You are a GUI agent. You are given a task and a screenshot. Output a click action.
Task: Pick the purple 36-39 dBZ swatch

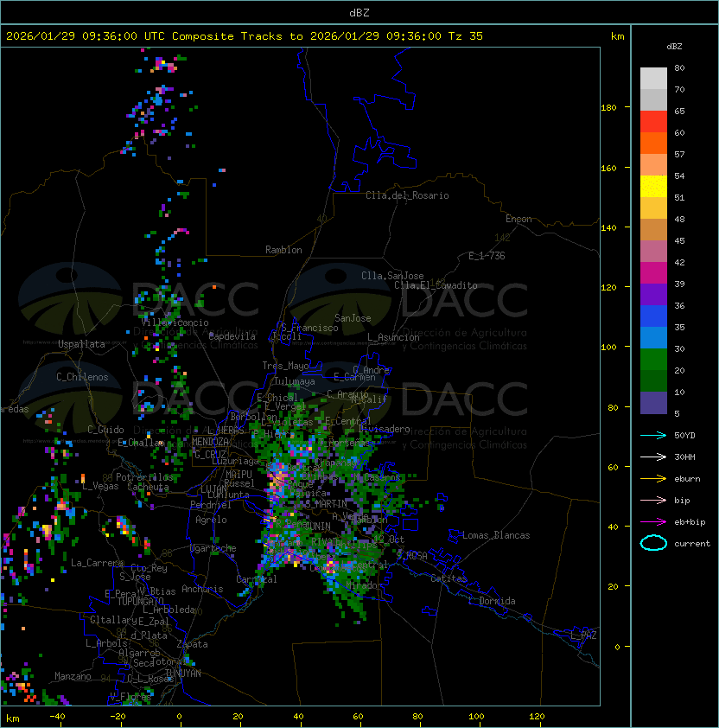click(x=653, y=294)
